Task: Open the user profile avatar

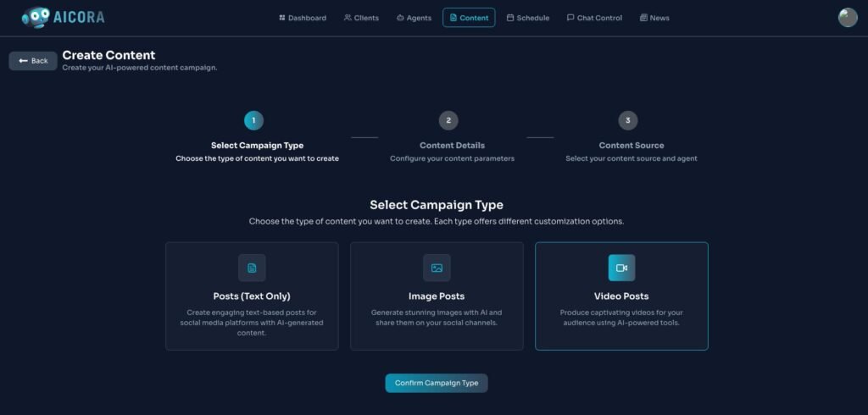Action: [x=848, y=18]
